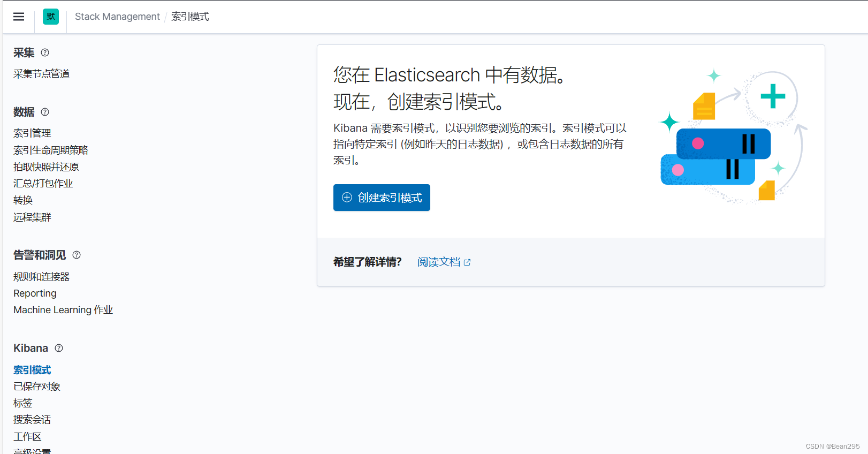Screen dimensions: 868x454
Task: Open 远程集群 page
Action: [32, 217]
